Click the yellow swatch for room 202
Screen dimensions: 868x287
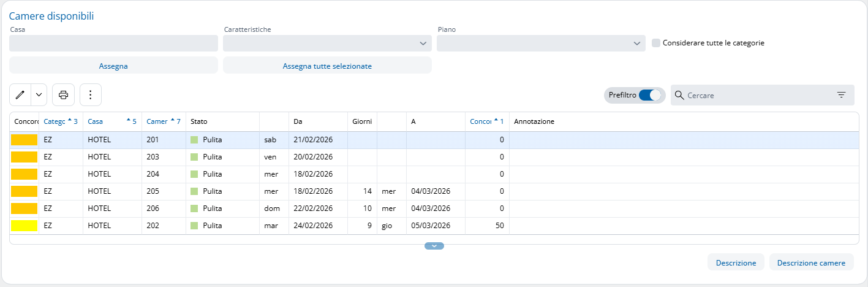tap(24, 226)
